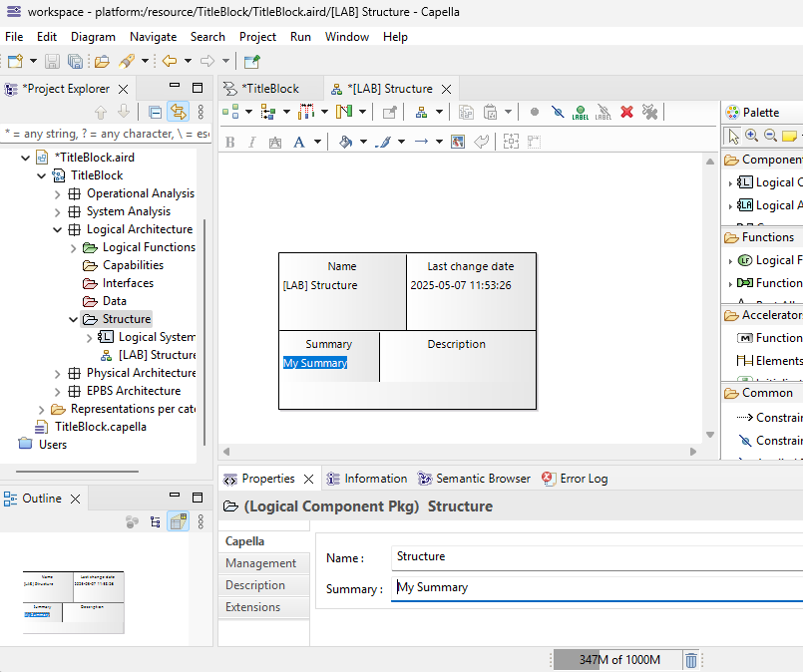Click the diagram vertical scrollbar down arrow
Viewport: 803px width, 672px height.
point(710,435)
